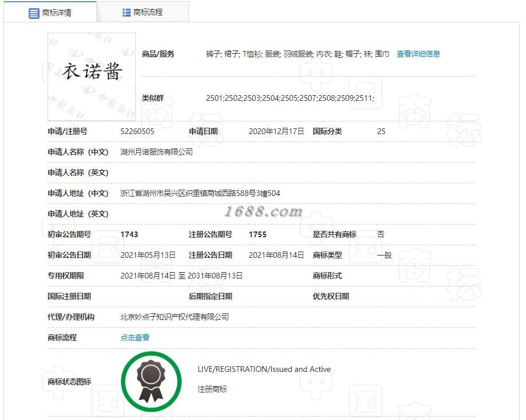Click the 衣诺酱 trademark image

92,76
